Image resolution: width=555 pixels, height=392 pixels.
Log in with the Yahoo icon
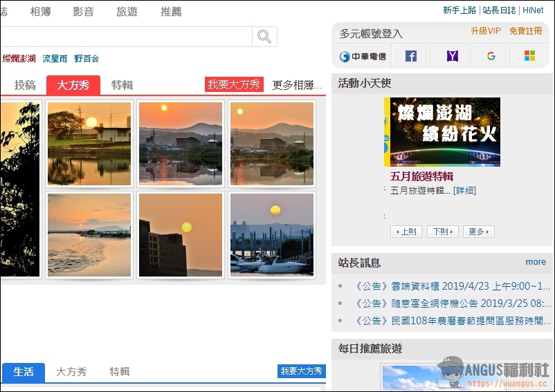point(452,56)
